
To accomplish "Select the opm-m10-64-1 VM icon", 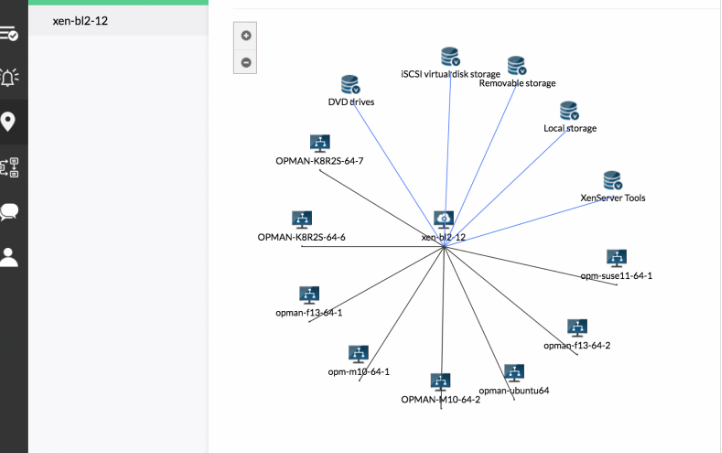I will [x=358, y=354].
